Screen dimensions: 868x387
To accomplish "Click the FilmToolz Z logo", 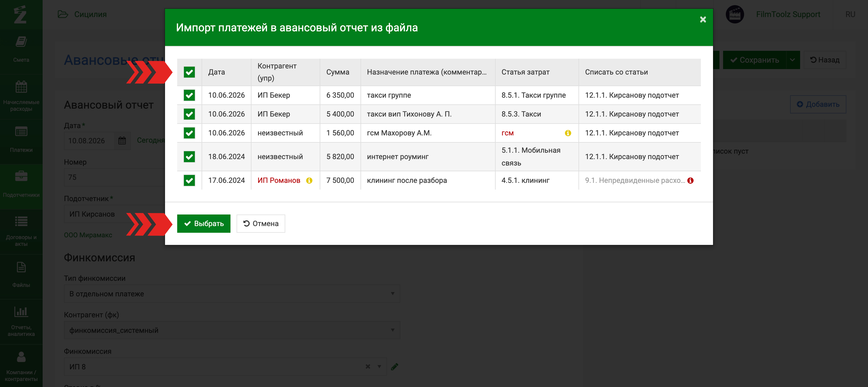I will (20, 15).
